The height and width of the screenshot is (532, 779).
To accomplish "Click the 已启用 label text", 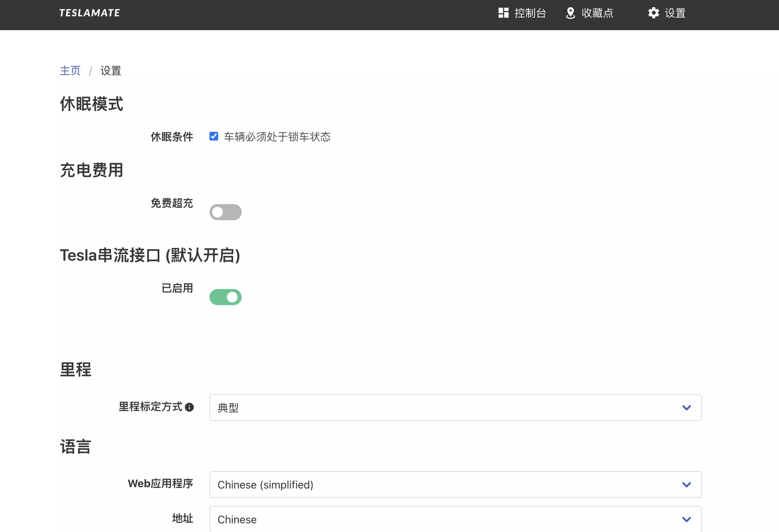I will pyautogui.click(x=177, y=288).
